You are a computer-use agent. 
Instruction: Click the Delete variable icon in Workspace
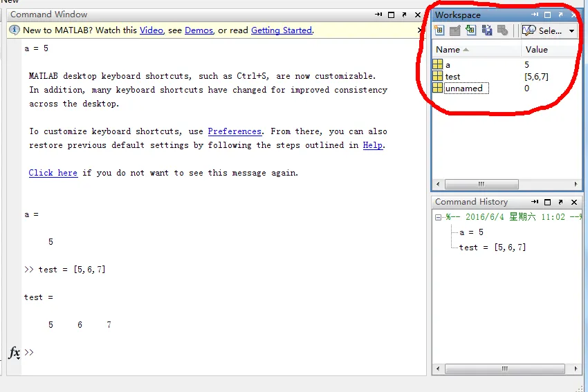(502, 30)
